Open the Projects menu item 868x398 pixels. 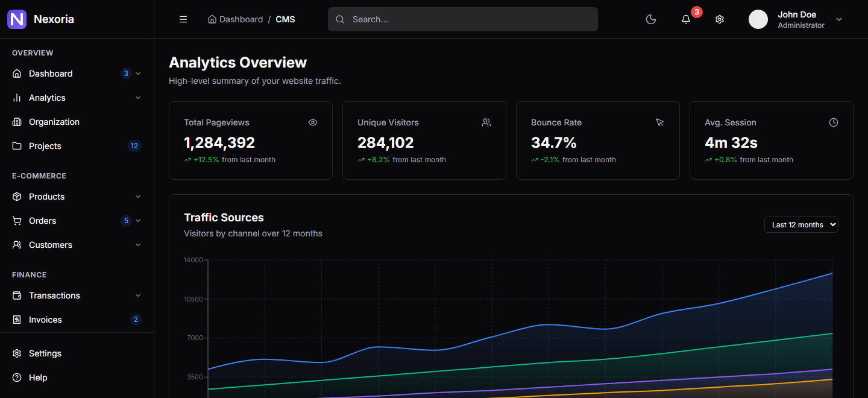tap(77, 146)
